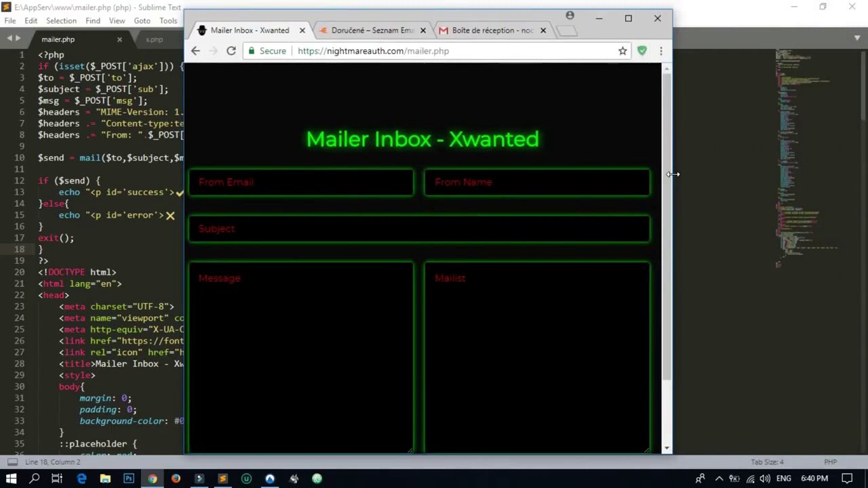Reload the nightmareauth.com mailer page
The image size is (868, 488).
pyautogui.click(x=231, y=51)
